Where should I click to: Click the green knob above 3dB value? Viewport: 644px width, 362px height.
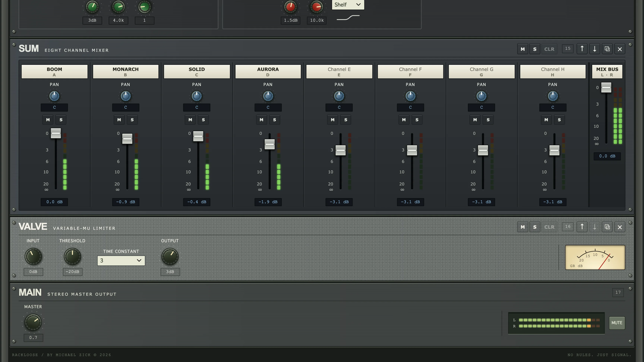tap(92, 7)
